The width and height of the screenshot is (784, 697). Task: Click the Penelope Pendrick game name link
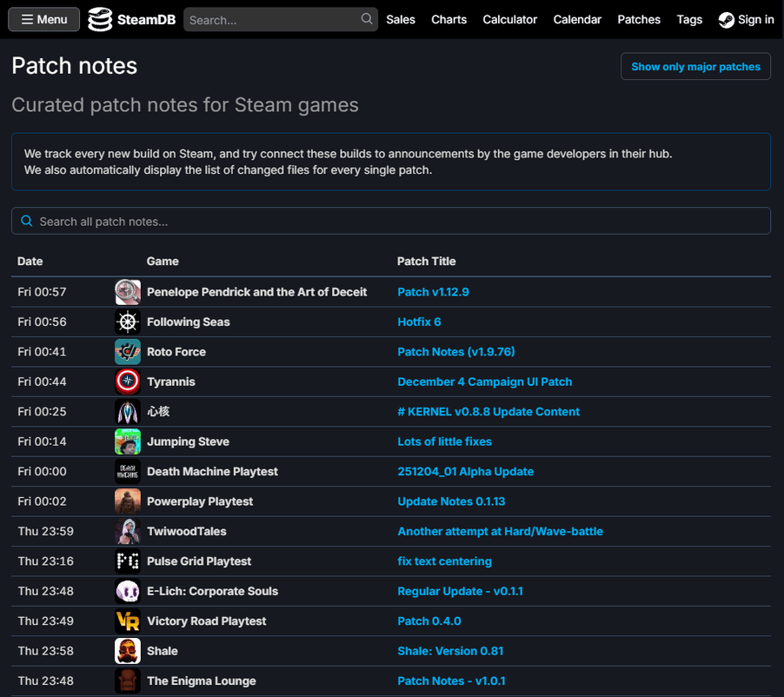click(256, 292)
